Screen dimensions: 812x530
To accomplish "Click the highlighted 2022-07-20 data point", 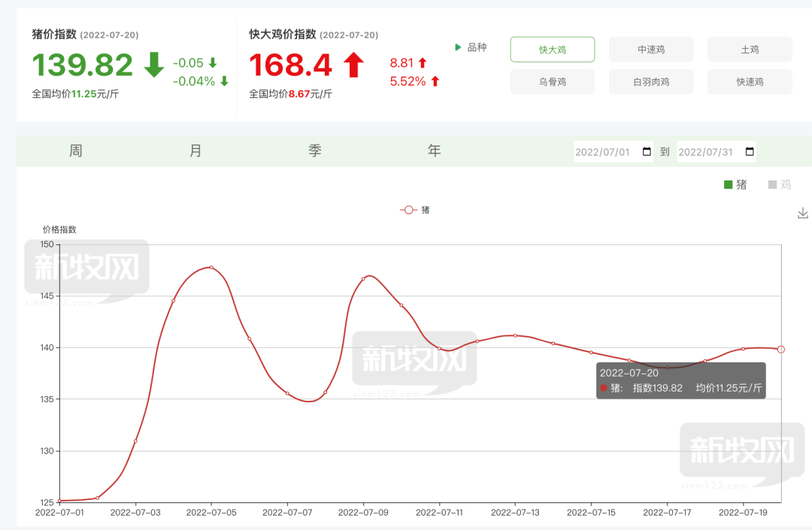I will 781,350.
